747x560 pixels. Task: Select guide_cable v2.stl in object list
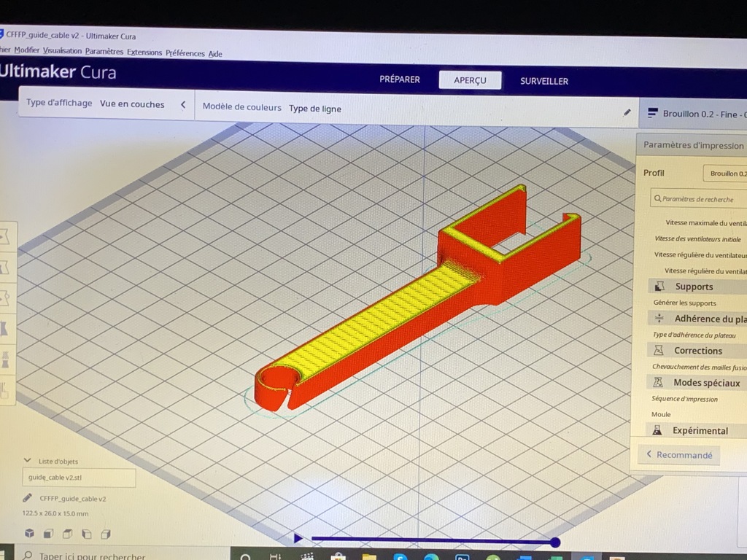point(79,477)
